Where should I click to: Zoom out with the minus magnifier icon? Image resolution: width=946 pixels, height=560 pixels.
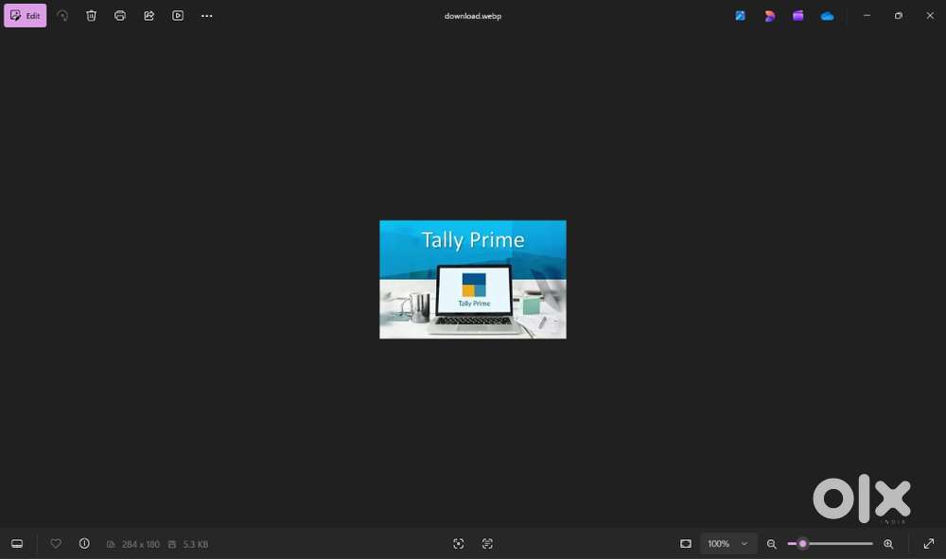pos(772,544)
